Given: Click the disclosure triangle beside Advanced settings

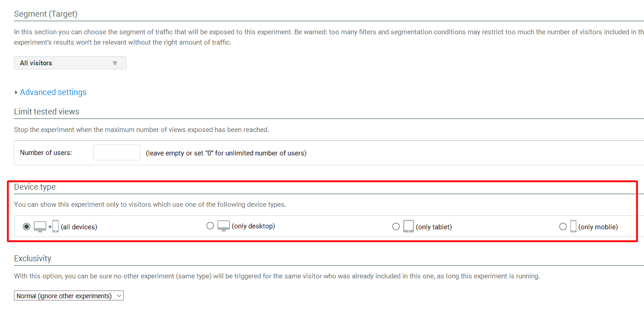Looking at the screenshot, I should (16, 92).
